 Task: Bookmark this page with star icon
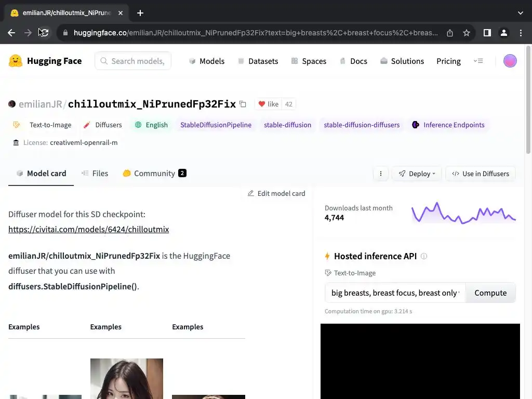point(467,33)
